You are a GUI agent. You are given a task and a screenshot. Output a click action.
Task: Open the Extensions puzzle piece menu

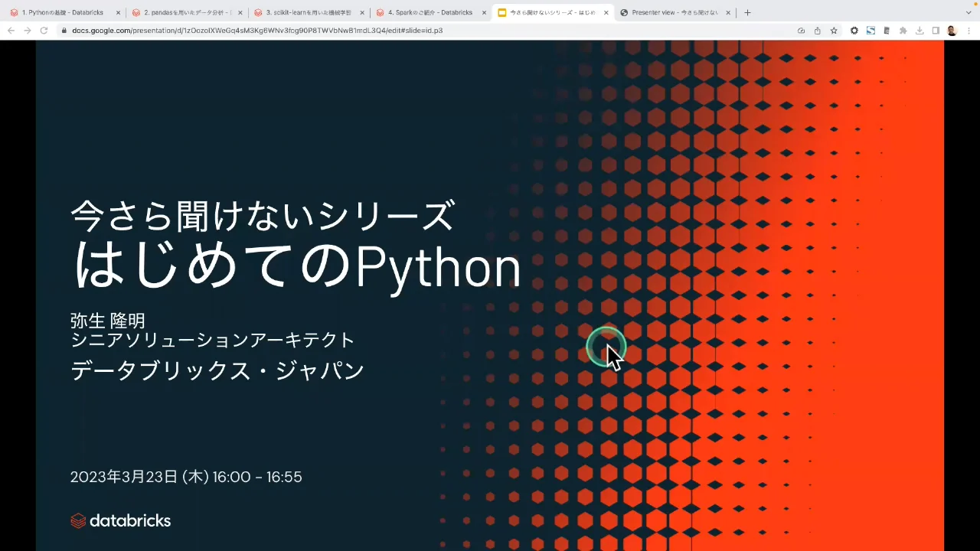coord(903,31)
